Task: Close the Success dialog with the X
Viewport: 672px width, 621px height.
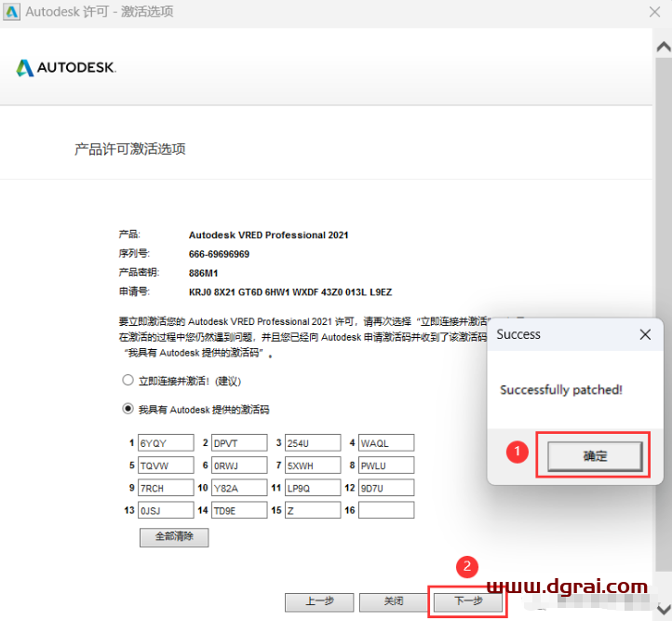Action: pos(645,334)
